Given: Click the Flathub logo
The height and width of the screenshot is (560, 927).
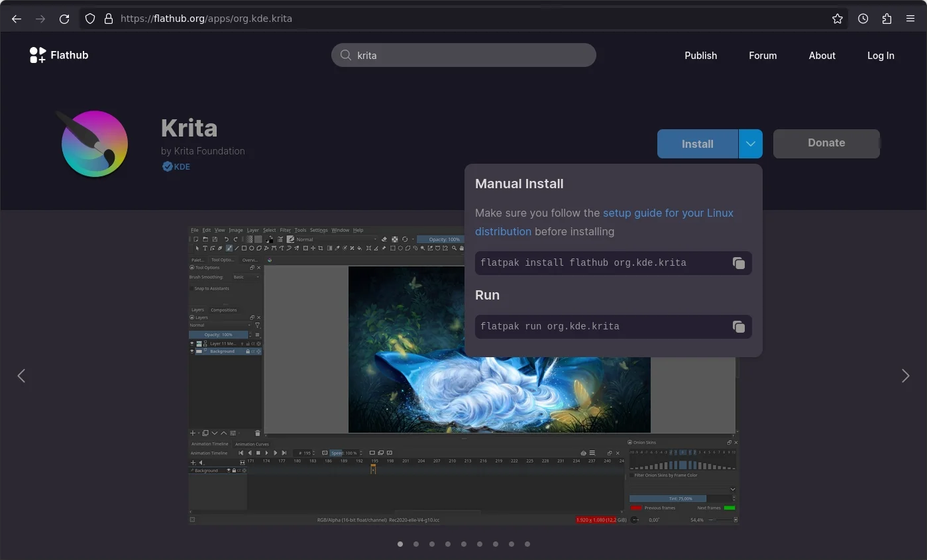Looking at the screenshot, I should 59,55.
